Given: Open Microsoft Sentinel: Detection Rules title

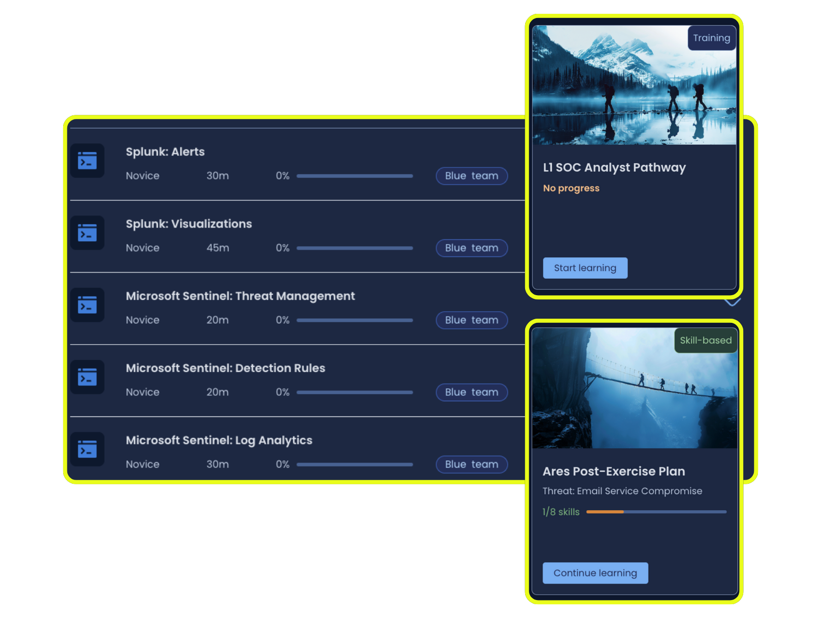Looking at the screenshot, I should click(x=225, y=368).
